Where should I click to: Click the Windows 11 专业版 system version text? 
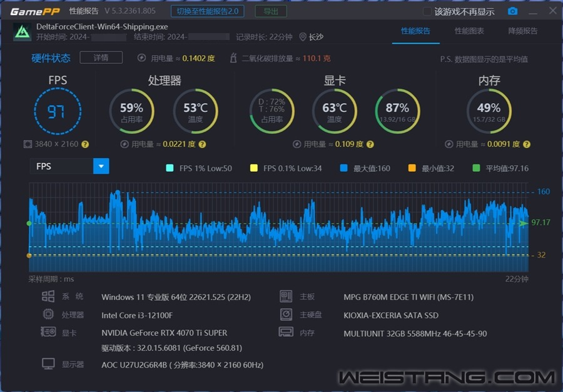click(176, 297)
